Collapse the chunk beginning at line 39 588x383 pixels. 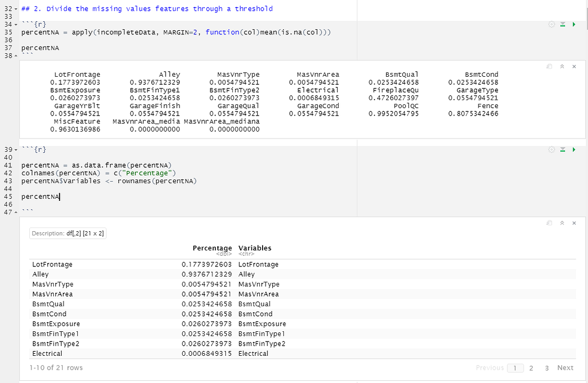pyautogui.click(x=15, y=149)
